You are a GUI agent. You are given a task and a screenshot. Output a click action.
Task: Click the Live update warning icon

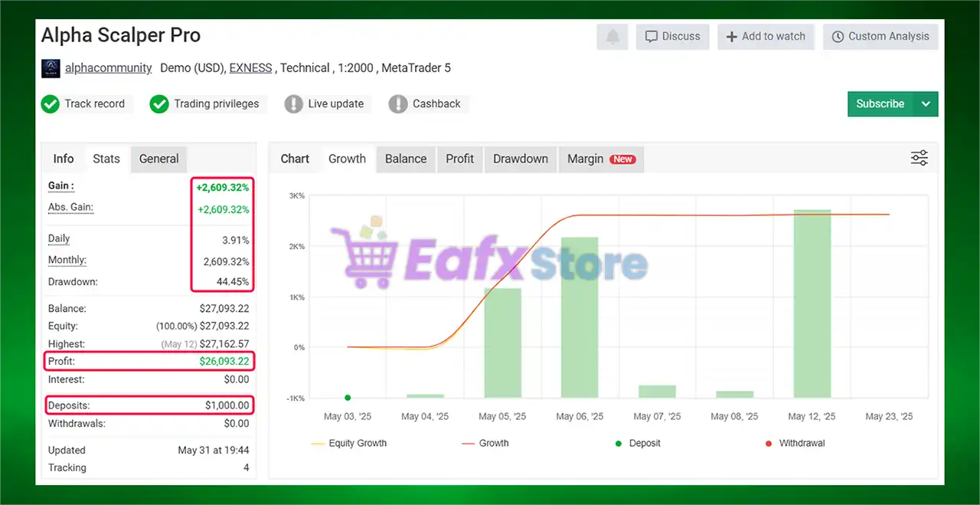coord(293,104)
